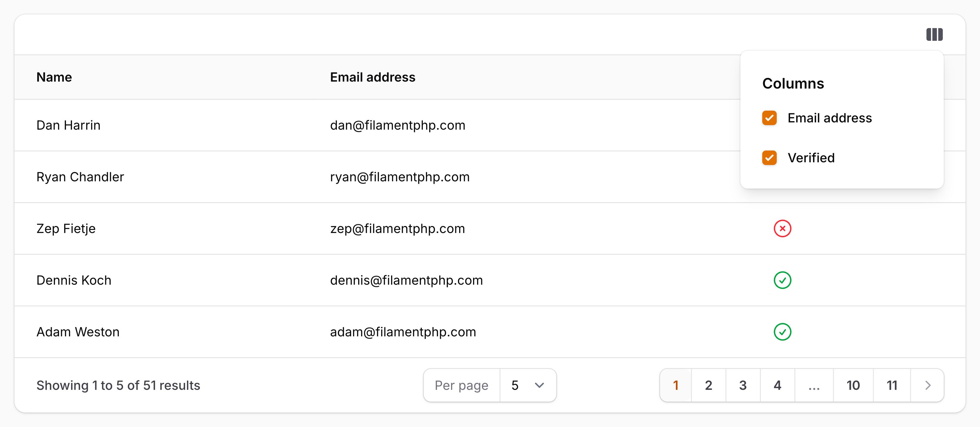The width and height of the screenshot is (980, 427).
Task: Uncheck the Email address column checkbox
Action: click(x=769, y=118)
